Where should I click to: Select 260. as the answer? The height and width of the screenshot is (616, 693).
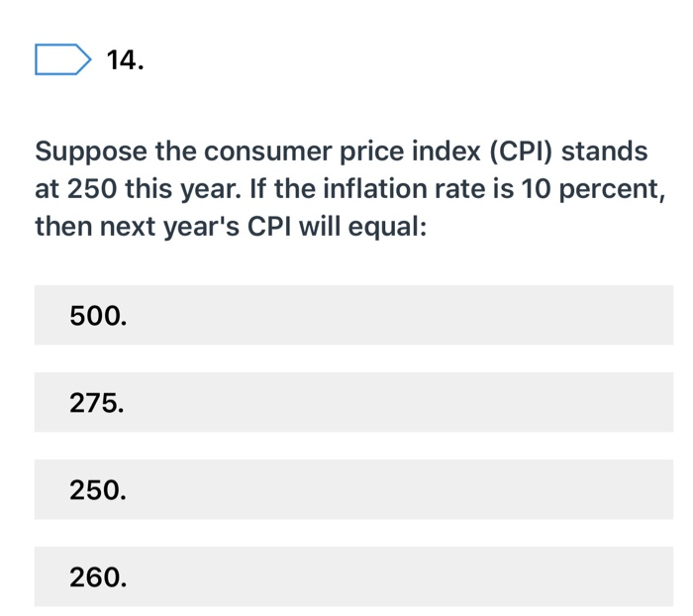pos(353,576)
